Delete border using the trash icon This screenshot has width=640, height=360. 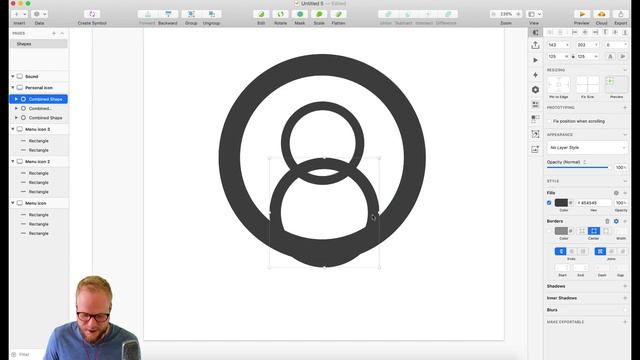click(x=607, y=221)
